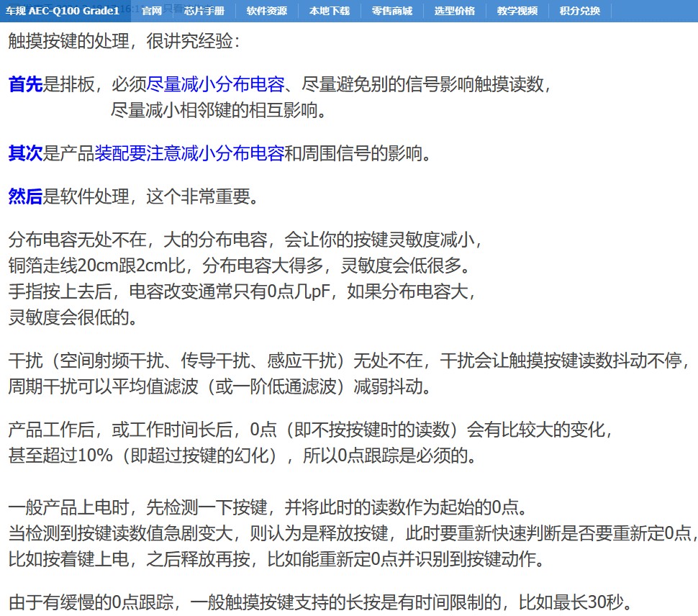This screenshot has width=698, height=616.
Task: Click the bold blue word 然后
Action: (25, 196)
